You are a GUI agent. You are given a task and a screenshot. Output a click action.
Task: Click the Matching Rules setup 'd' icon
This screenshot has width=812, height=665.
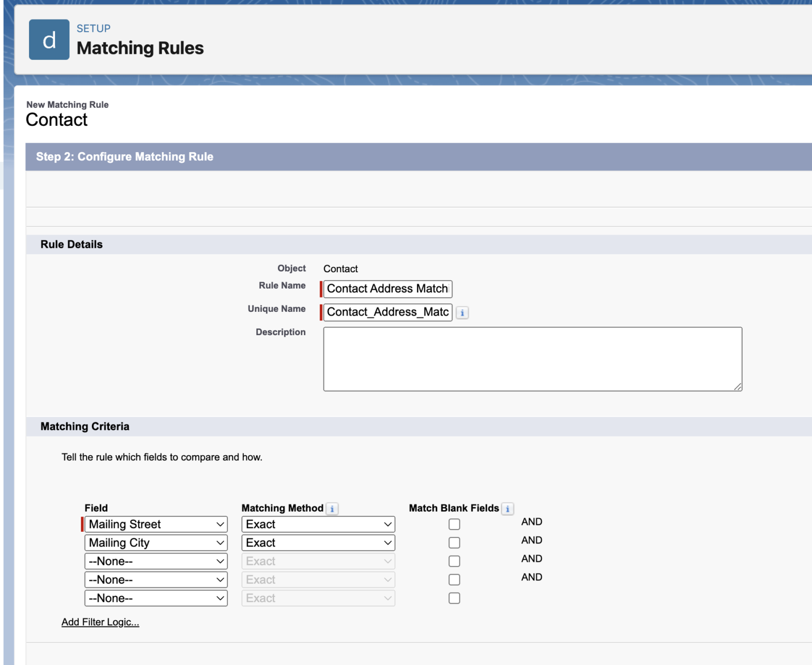49,40
